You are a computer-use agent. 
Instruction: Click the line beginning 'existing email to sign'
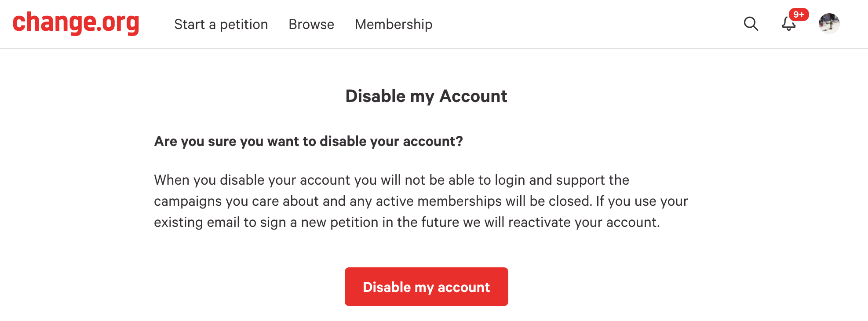[407, 222]
